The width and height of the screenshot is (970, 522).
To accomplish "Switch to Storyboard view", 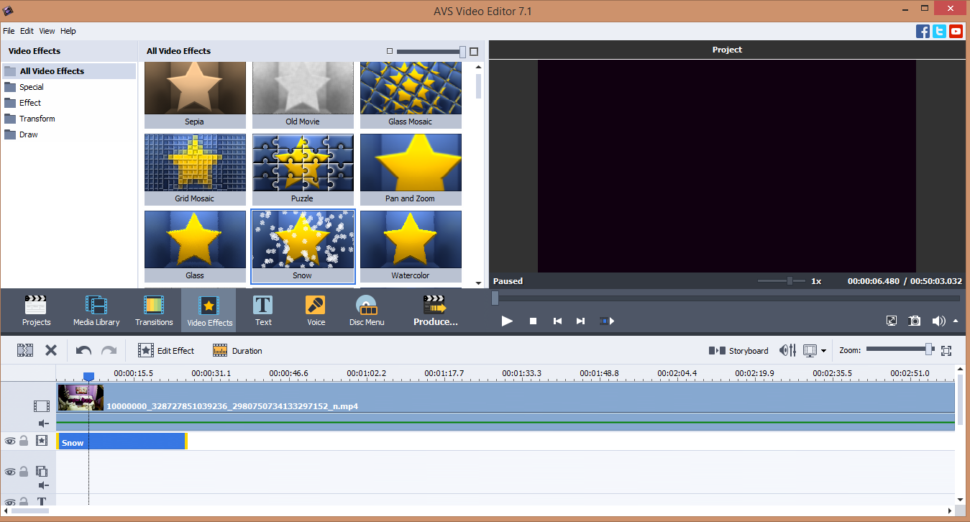I will click(x=738, y=351).
